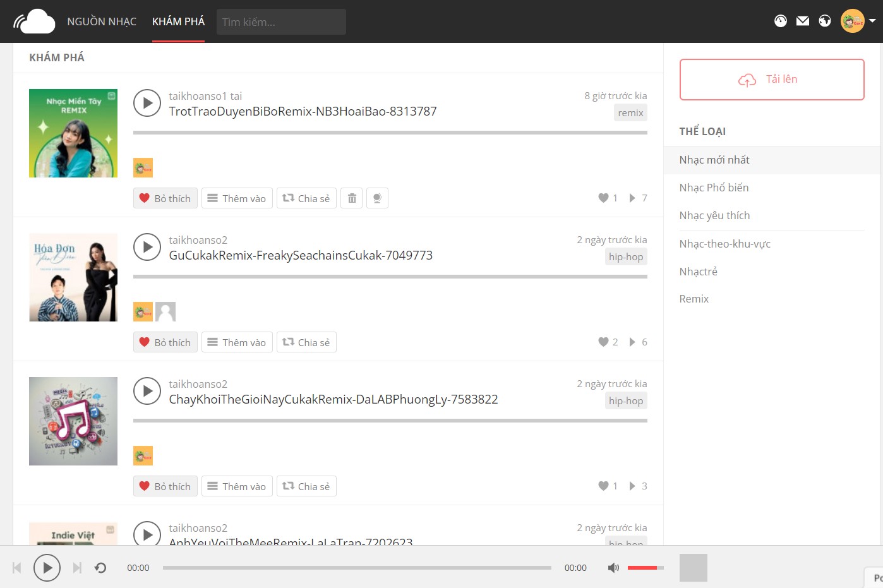This screenshot has width=883, height=588.
Task: Open Indie Việt cover thumbnail
Action: [x=73, y=534]
